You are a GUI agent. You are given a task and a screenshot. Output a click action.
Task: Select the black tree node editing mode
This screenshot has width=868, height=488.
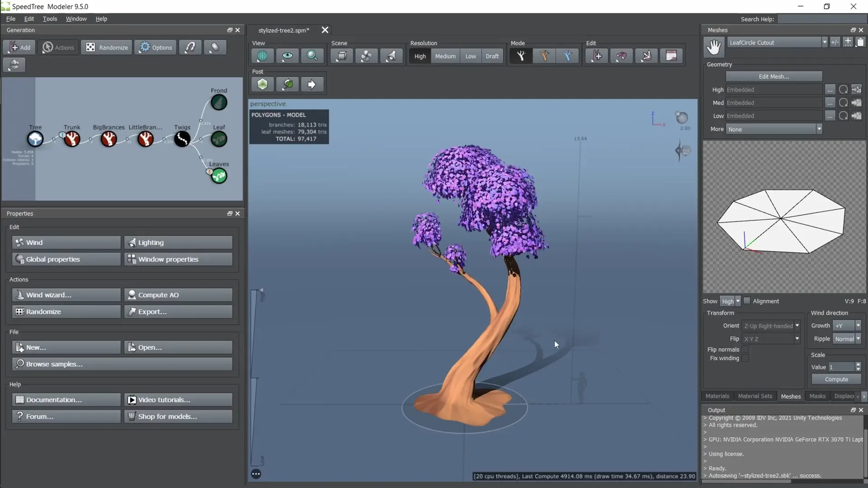pos(521,56)
